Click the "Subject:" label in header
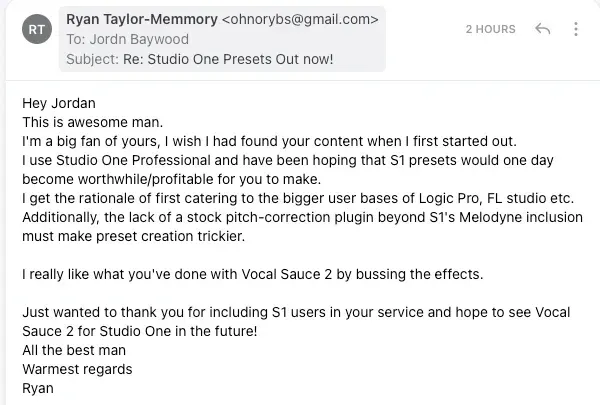The height and width of the screenshot is (405, 600). click(93, 59)
